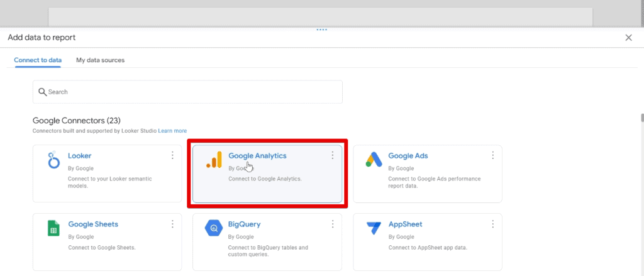Click 'Connect to Google Sheets.' description
Image resolution: width=644 pixels, height=276 pixels.
point(102,248)
